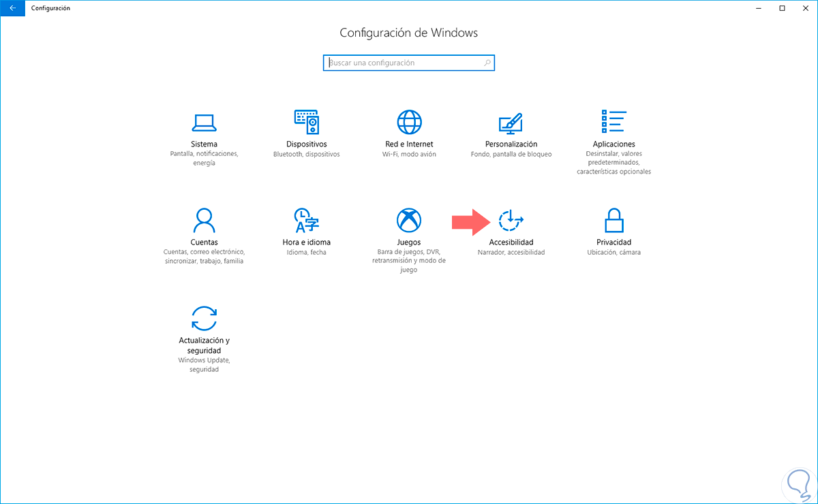Click 'Ubicación, cámara' description text

tap(613, 252)
